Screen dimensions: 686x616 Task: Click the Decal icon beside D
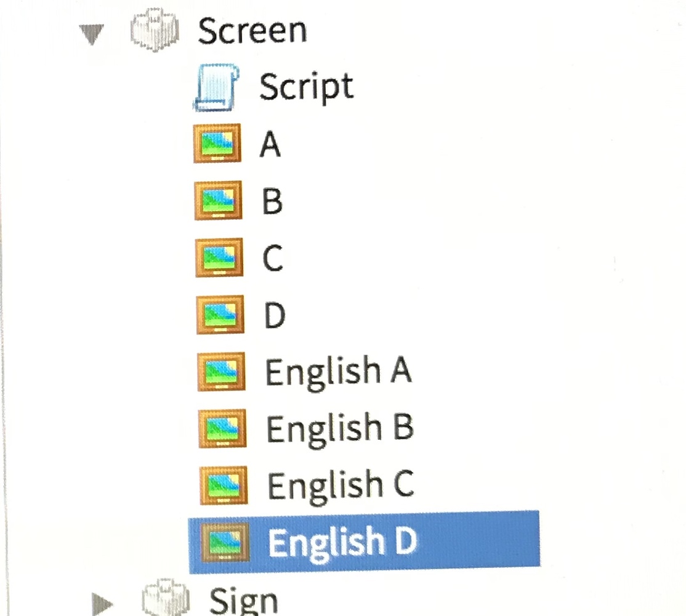pyautogui.click(x=219, y=313)
